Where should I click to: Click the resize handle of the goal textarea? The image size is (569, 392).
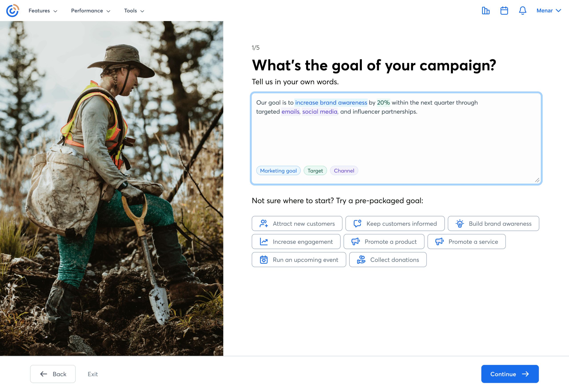coord(537,180)
